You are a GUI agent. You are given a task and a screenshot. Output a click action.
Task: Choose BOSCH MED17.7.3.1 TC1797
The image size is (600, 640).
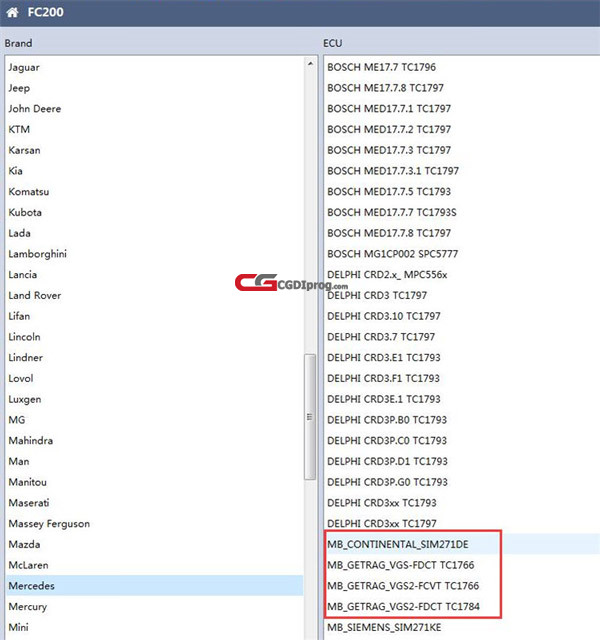point(393,171)
